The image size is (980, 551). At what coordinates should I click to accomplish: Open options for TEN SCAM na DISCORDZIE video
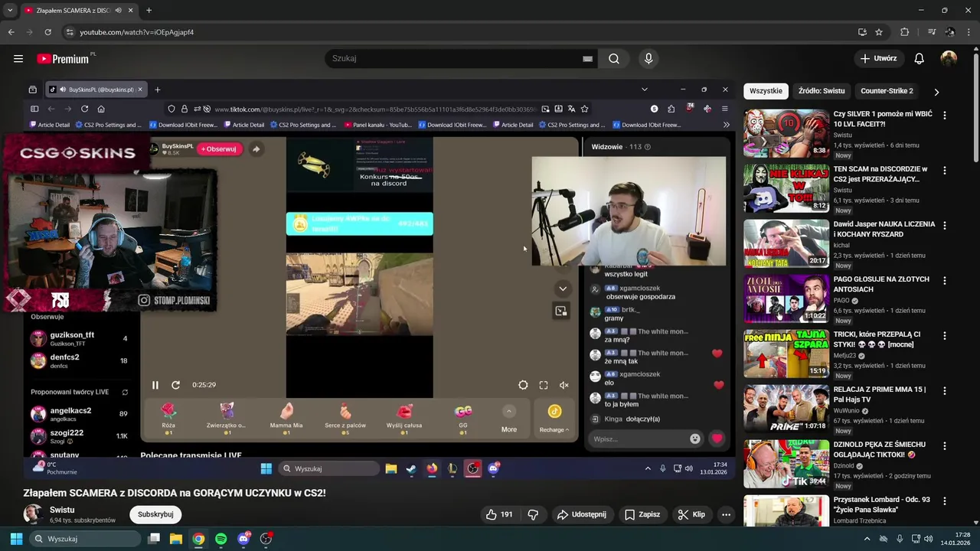coord(944,170)
